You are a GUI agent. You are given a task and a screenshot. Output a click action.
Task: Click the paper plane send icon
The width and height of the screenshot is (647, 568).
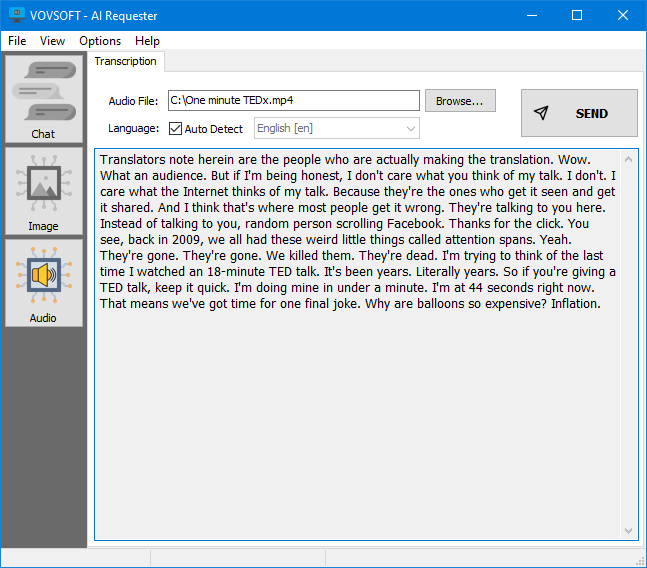541,113
